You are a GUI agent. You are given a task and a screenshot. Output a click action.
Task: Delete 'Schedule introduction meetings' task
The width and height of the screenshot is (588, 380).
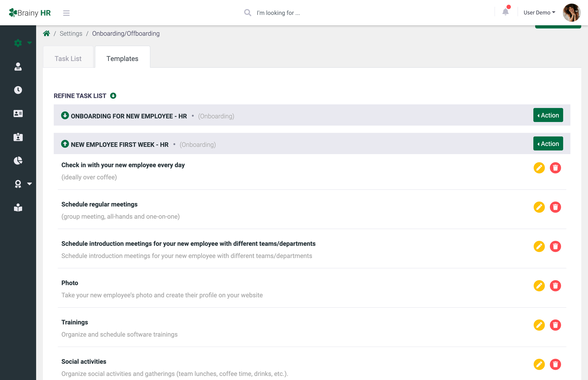pyautogui.click(x=555, y=246)
